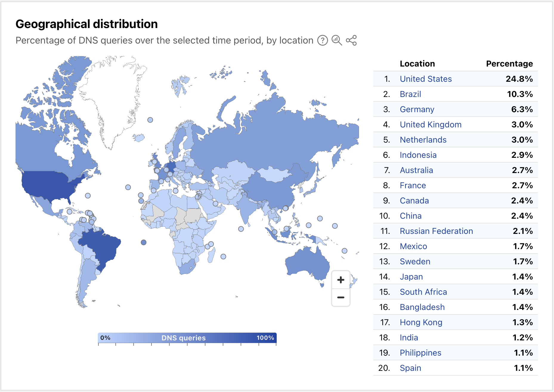Open the Netherlands link
This screenshot has width=554, height=392.
(x=423, y=140)
